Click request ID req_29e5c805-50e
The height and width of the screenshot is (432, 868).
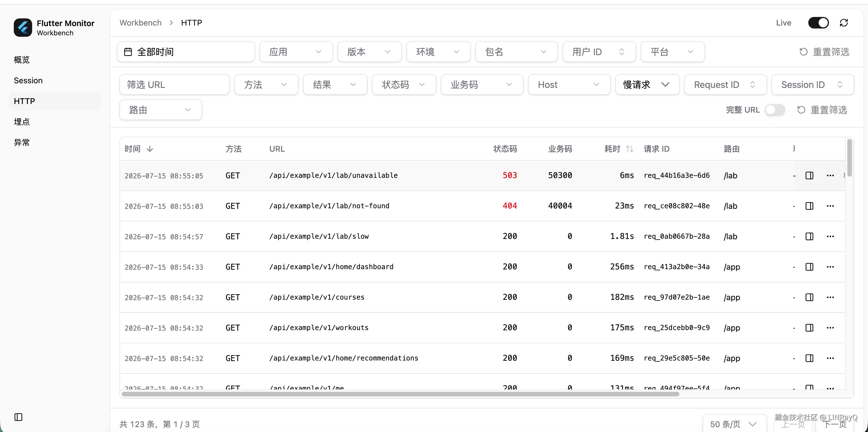[677, 358]
